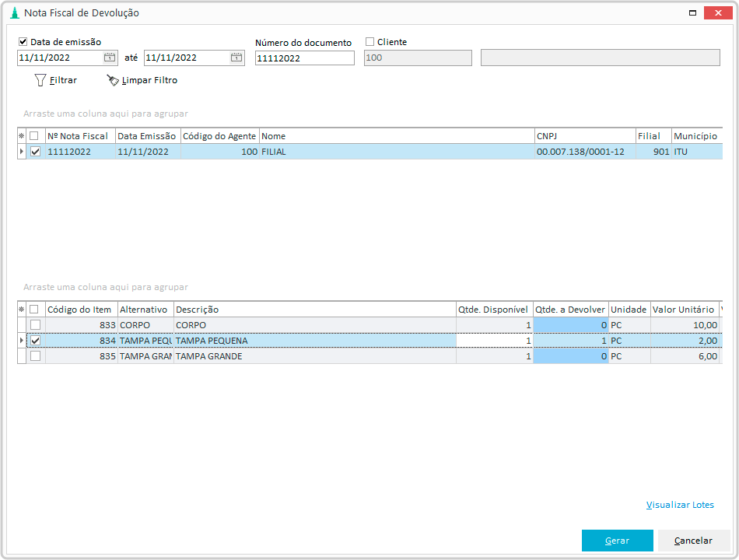Click the Filtrar funnel icon
Screen dimensions: 739x560
40,80
